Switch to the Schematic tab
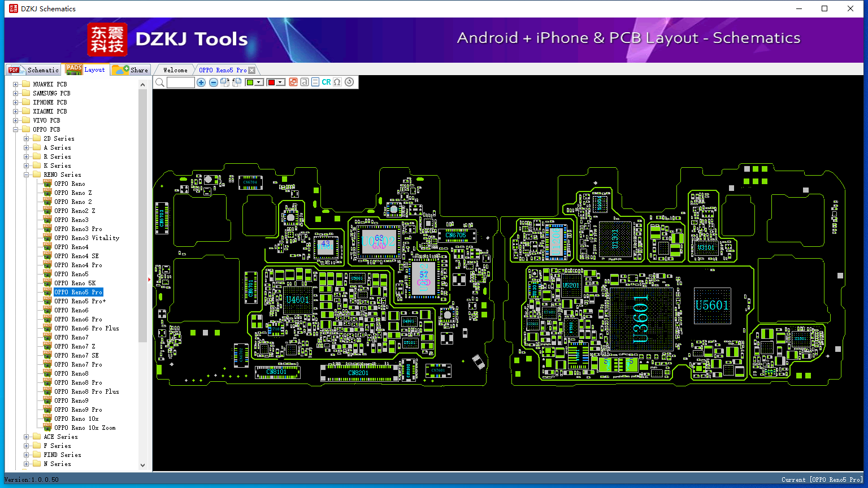 tap(33, 70)
